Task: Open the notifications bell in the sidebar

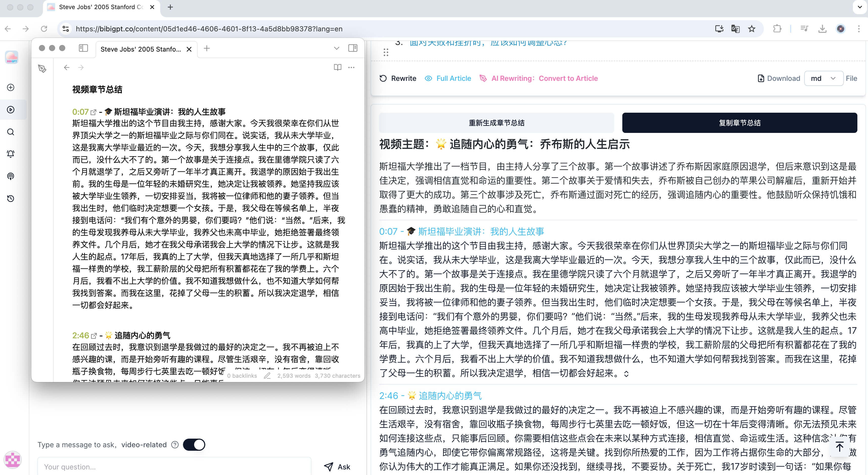Action: point(11,154)
